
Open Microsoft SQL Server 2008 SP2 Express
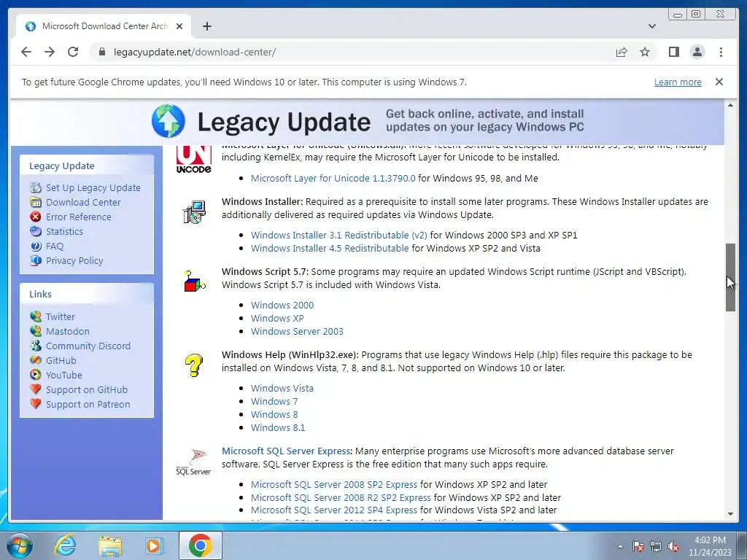click(334, 485)
